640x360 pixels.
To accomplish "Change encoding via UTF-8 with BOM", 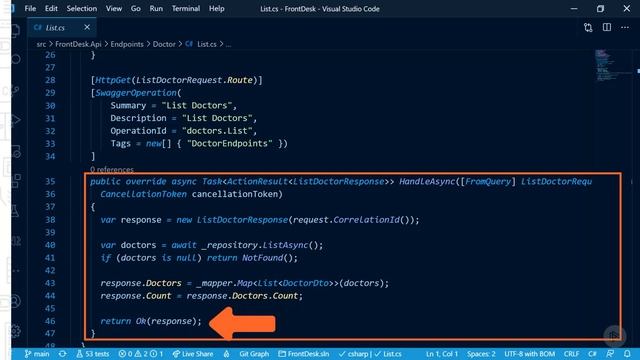I will click(x=529, y=354).
